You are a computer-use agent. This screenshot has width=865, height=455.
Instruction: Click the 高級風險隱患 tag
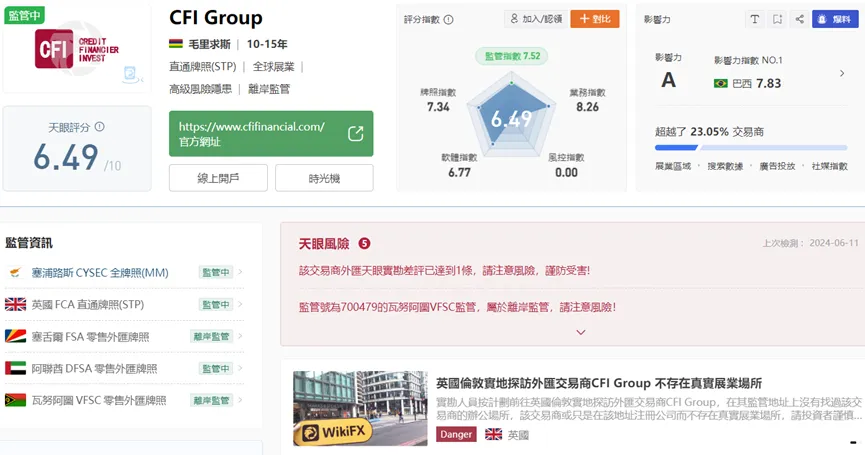point(200,89)
